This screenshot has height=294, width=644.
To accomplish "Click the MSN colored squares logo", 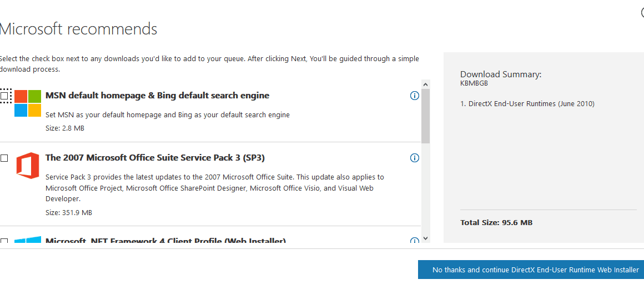I will click(28, 103).
